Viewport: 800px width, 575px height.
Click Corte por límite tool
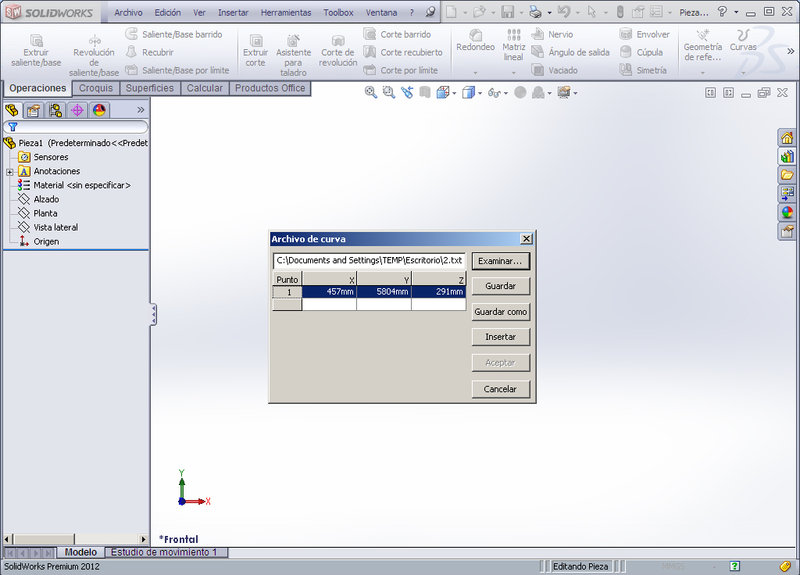tap(401, 70)
